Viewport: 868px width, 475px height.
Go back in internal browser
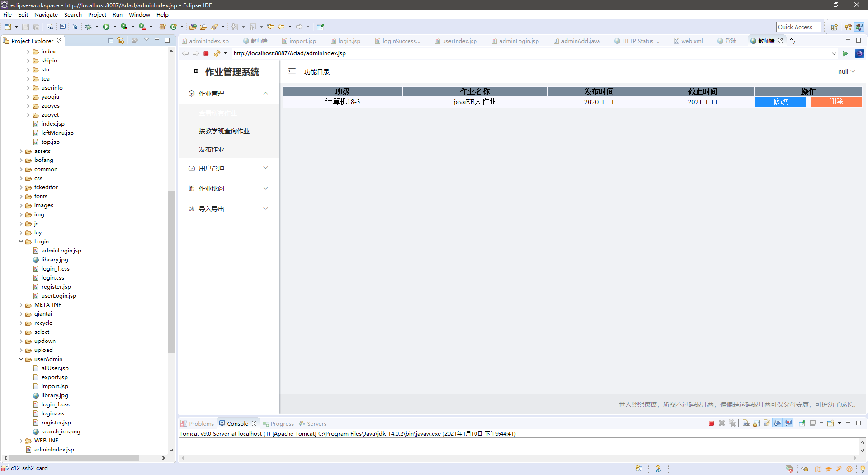click(185, 53)
